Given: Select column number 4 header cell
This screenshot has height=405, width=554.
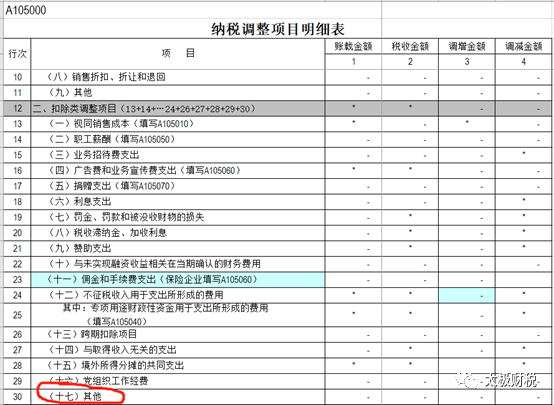Looking at the screenshot, I should (523, 62).
